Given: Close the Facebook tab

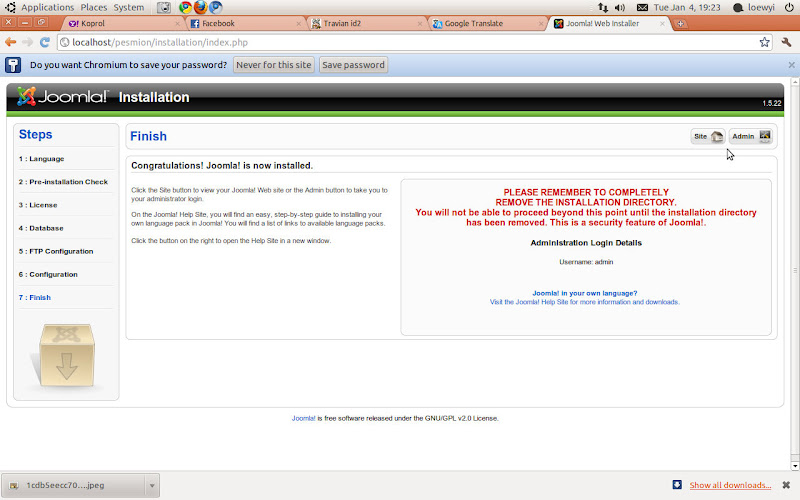Looking at the screenshot, I should (299, 23).
